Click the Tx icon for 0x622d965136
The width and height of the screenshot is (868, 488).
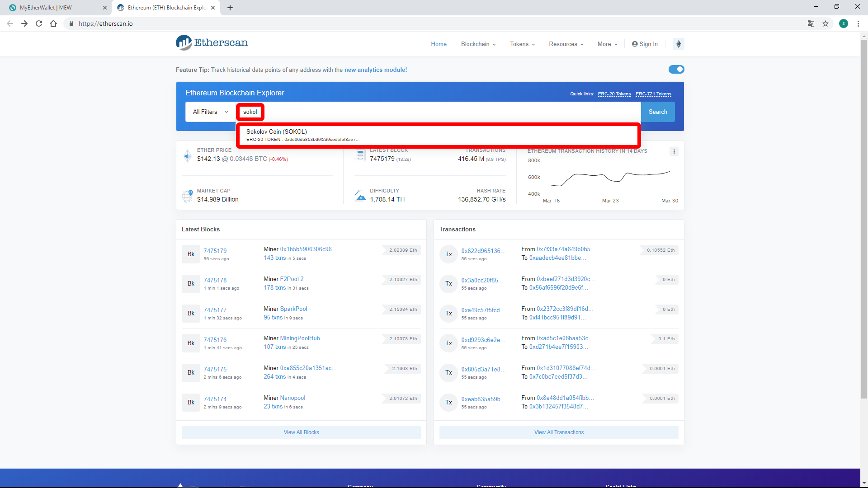click(x=448, y=254)
